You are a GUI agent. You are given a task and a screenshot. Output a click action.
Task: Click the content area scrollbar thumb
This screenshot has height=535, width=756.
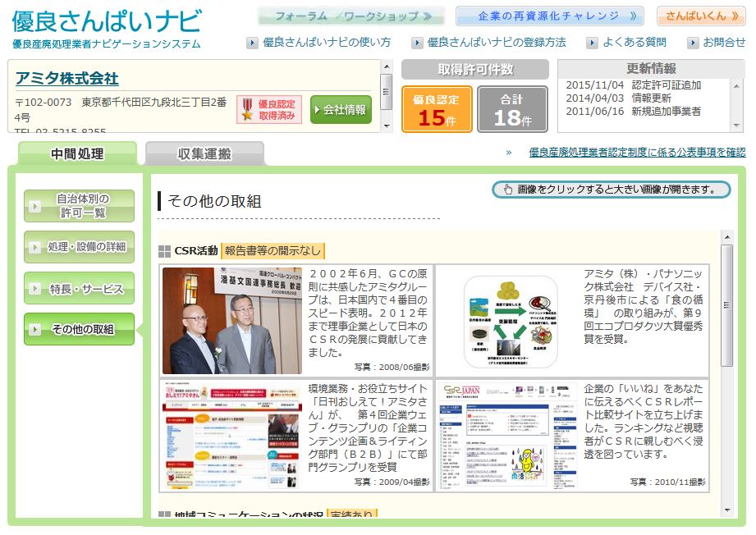727,305
